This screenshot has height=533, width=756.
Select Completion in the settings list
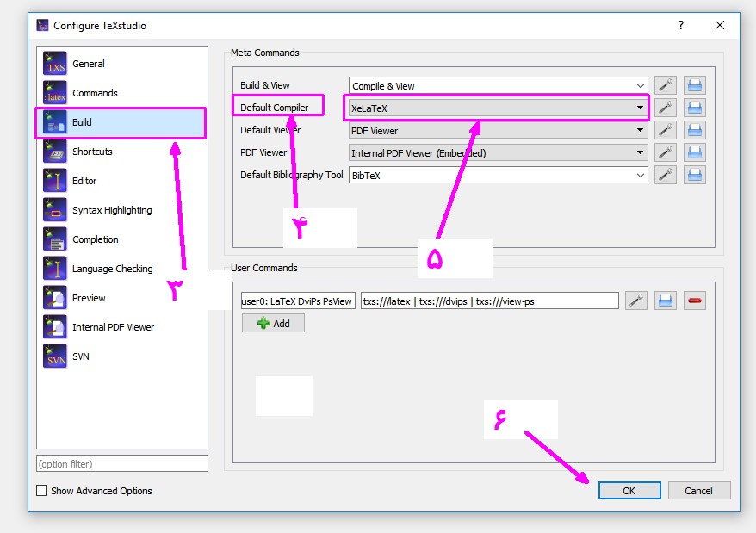point(122,239)
